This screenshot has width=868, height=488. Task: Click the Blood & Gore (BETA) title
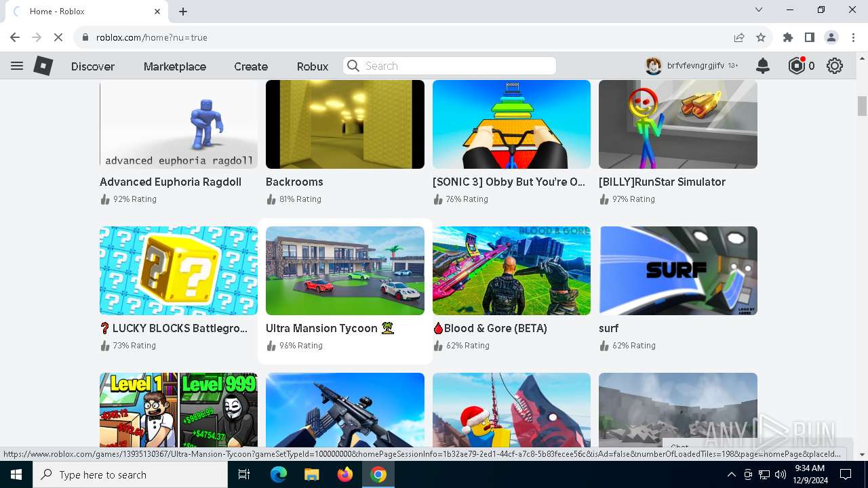click(x=490, y=328)
